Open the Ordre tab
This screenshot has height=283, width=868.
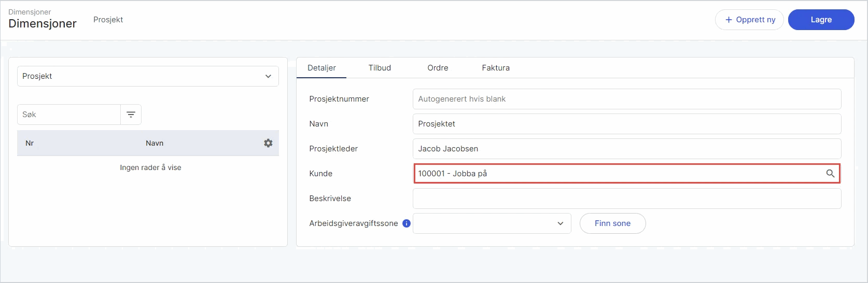coord(438,68)
